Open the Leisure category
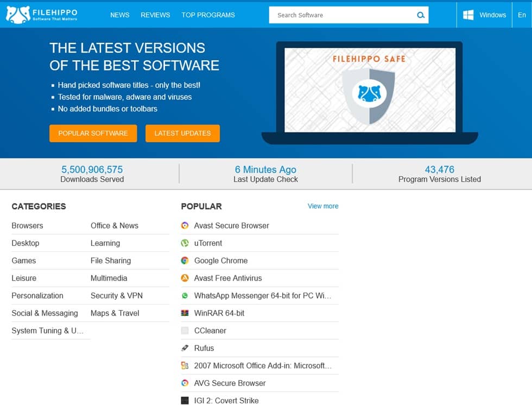Viewport: 532px width, 405px height. (x=24, y=278)
